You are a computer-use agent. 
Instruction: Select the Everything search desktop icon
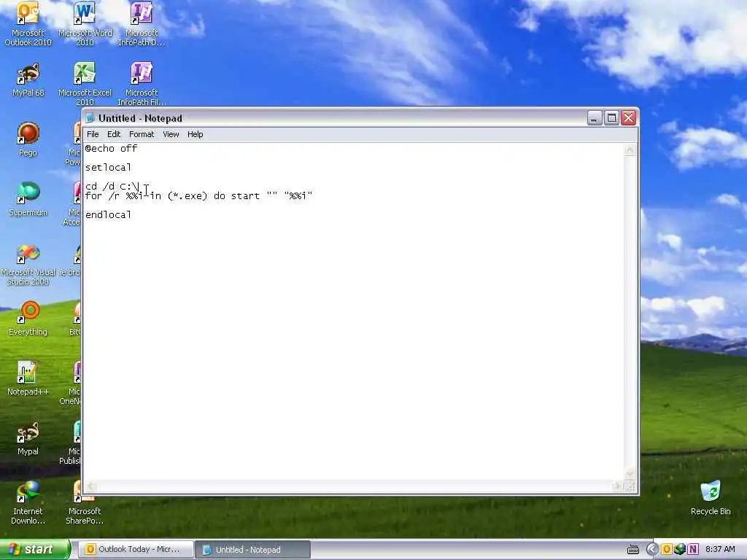click(28, 319)
